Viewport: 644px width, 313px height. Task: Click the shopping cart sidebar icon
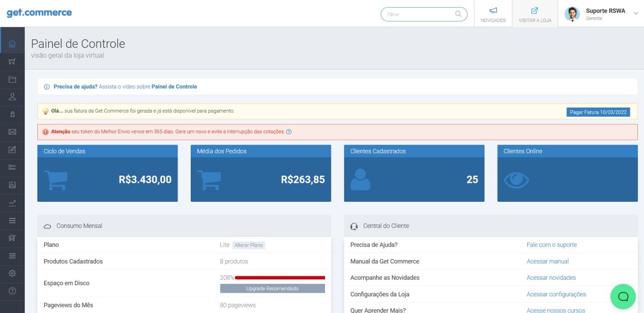(x=12, y=61)
